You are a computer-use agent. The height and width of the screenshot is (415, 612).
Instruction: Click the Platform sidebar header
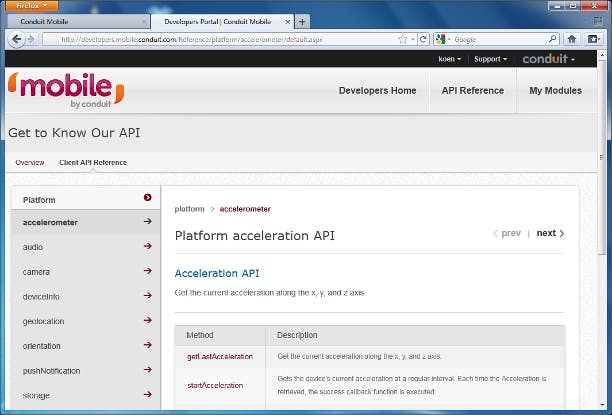point(85,198)
